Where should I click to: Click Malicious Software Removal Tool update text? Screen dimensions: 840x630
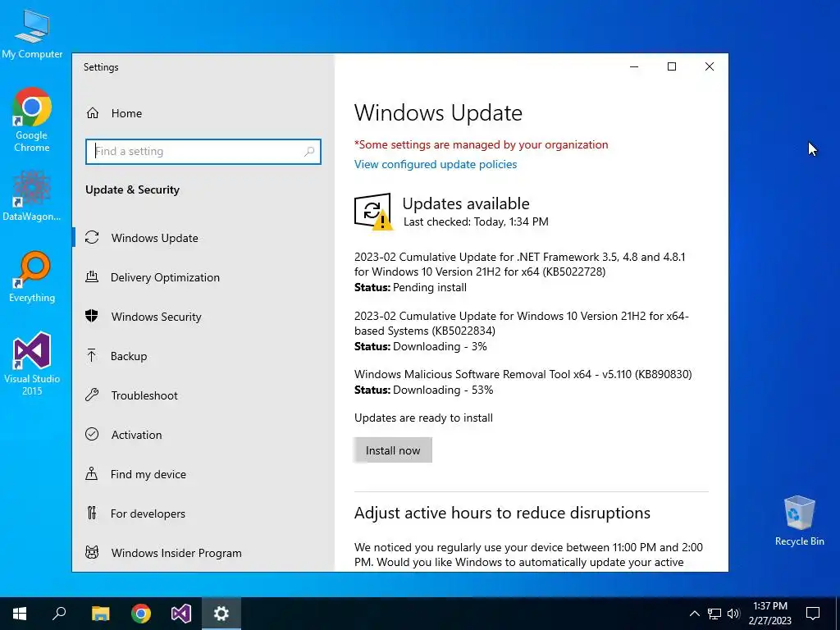523,374
